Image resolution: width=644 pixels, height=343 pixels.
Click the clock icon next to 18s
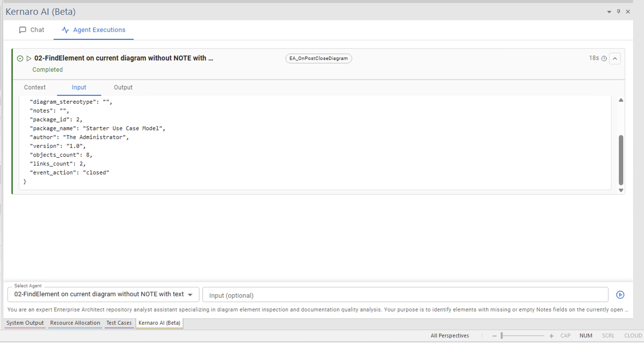[604, 58]
